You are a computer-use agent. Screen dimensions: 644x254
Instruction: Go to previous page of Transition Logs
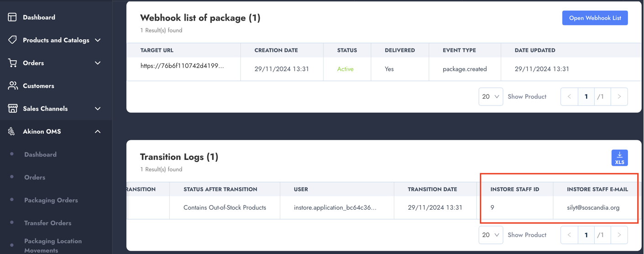click(x=569, y=235)
